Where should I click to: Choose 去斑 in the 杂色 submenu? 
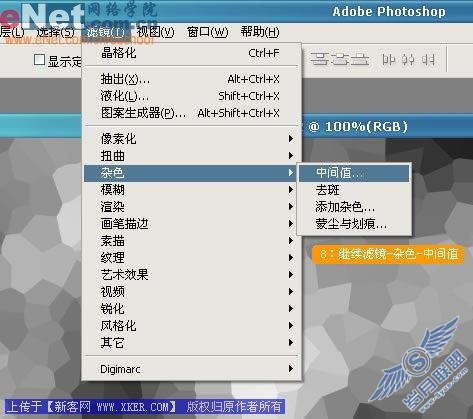[x=354, y=190]
